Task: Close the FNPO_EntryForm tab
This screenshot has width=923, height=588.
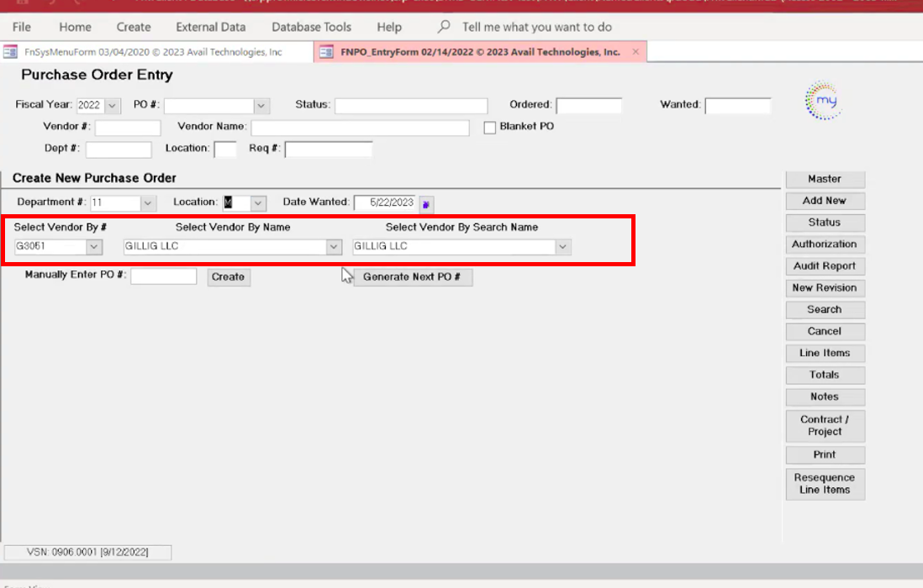Action: pos(636,52)
